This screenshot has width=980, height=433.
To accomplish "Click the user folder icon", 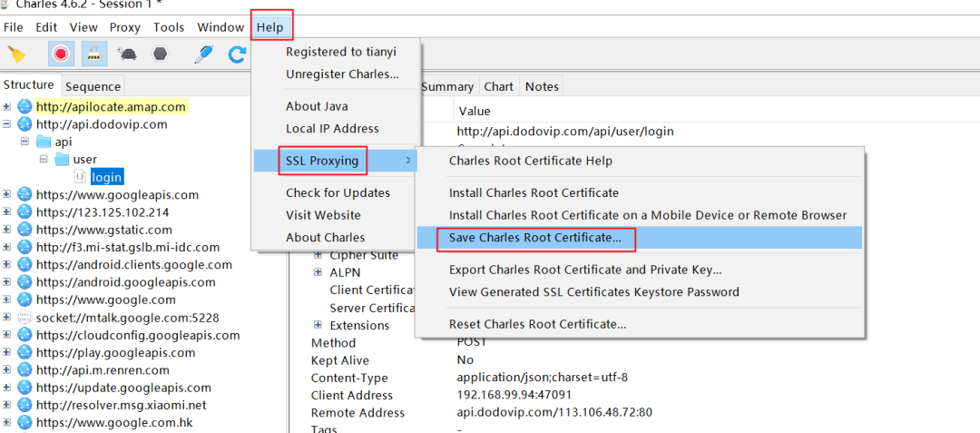I will point(62,160).
